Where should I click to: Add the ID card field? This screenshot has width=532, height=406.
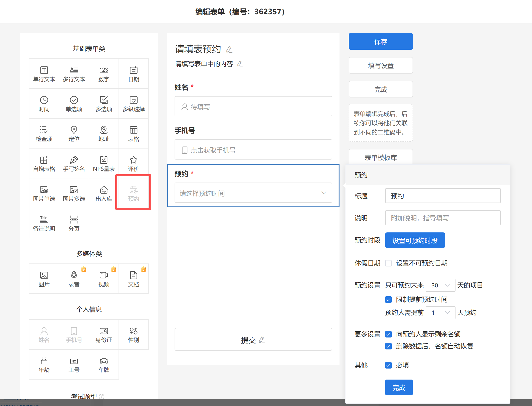[x=104, y=335]
